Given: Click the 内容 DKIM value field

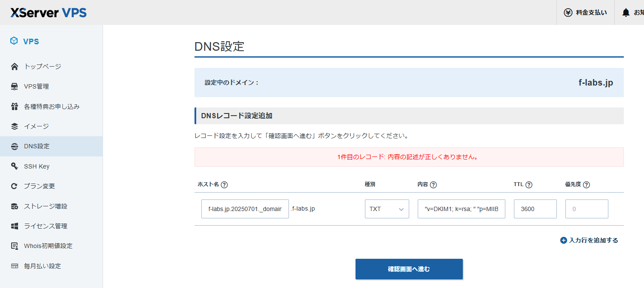Looking at the screenshot, I should [461, 209].
